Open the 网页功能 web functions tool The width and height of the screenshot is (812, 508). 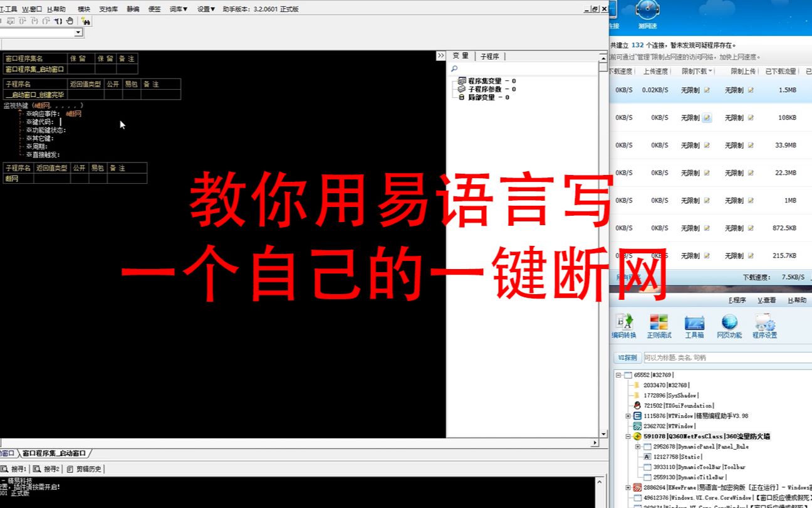[x=729, y=327]
